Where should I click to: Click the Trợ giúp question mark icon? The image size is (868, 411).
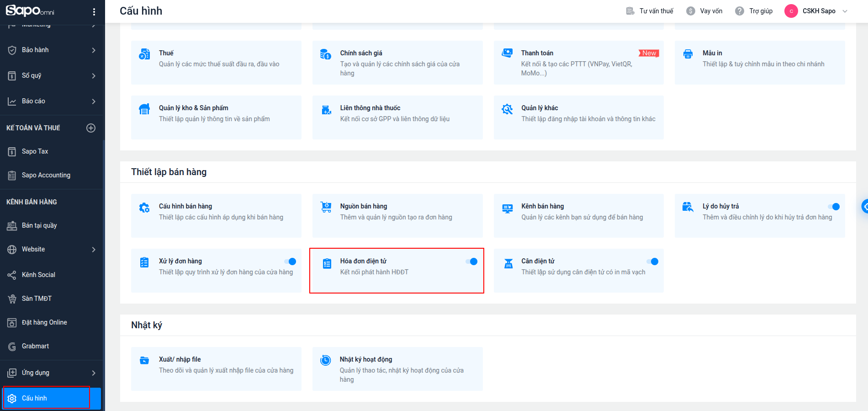(740, 11)
